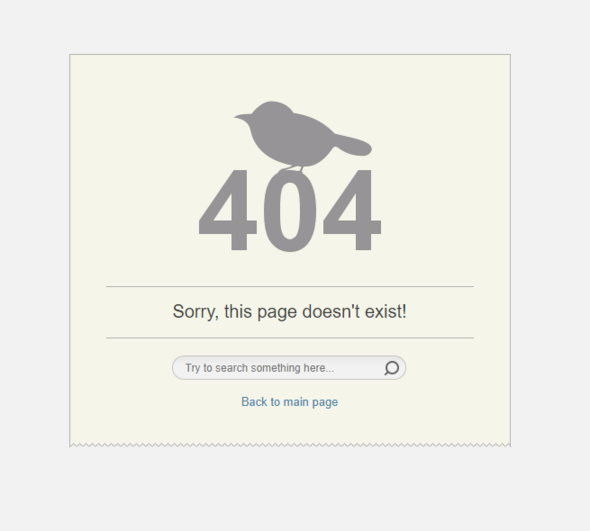This screenshot has width=590, height=531.
Task: Open the 'Back to main page' link
Action: point(289,402)
